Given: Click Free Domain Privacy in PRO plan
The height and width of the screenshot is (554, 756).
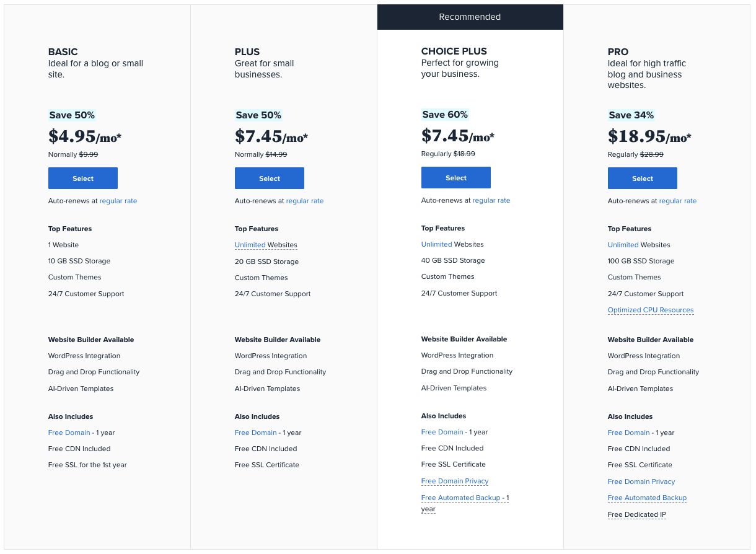Looking at the screenshot, I should click(641, 481).
